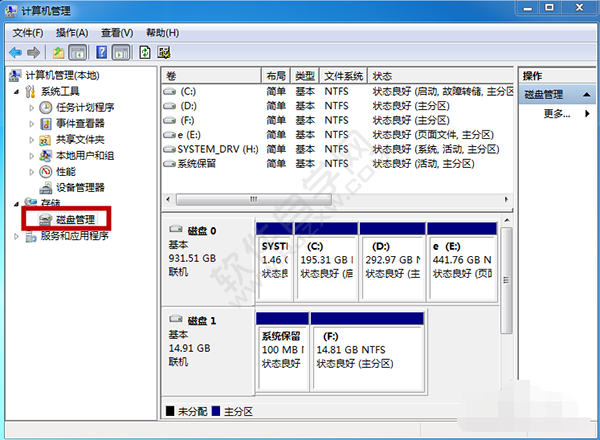Click the SYSTEM_DRV (H:) volume drive icon

[x=170, y=149]
